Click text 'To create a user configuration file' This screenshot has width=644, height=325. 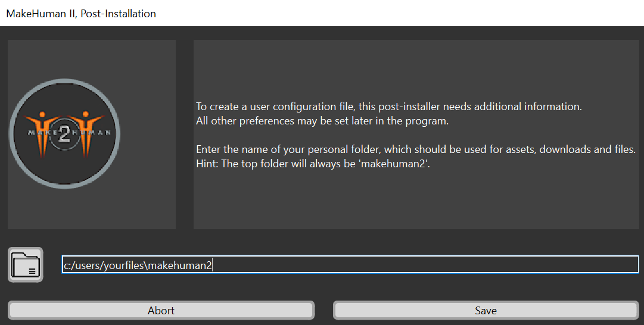pyautogui.click(x=275, y=107)
